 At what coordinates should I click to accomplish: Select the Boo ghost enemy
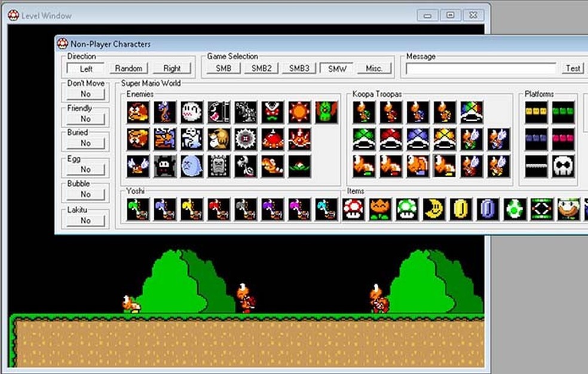[x=191, y=112]
